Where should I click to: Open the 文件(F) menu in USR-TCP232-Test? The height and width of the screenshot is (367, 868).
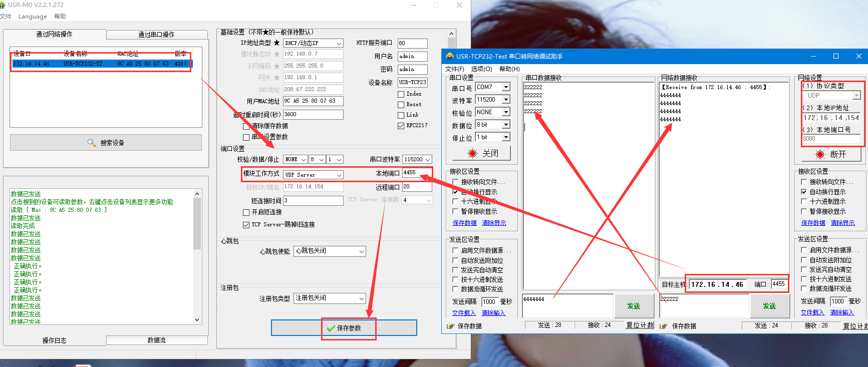pyautogui.click(x=455, y=69)
